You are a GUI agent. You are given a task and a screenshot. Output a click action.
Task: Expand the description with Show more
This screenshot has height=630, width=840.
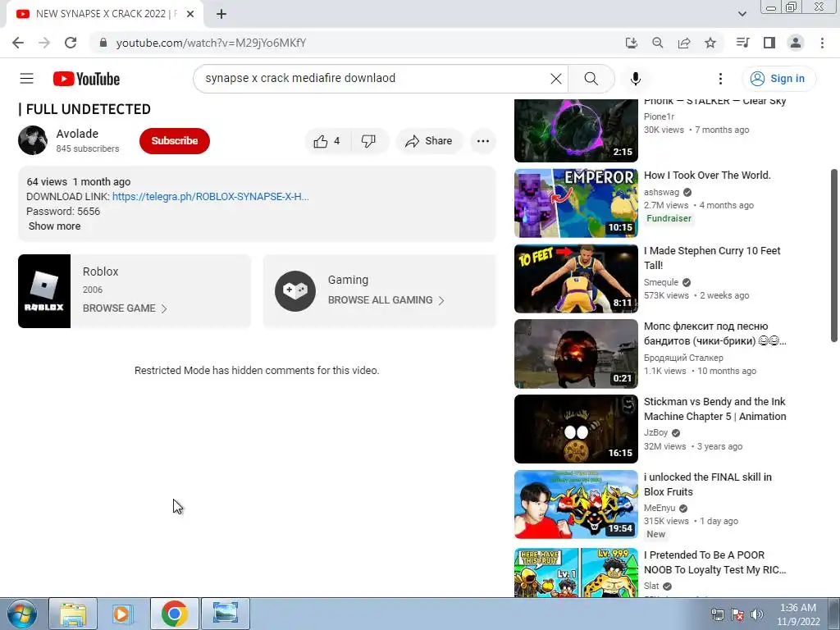pyautogui.click(x=55, y=226)
